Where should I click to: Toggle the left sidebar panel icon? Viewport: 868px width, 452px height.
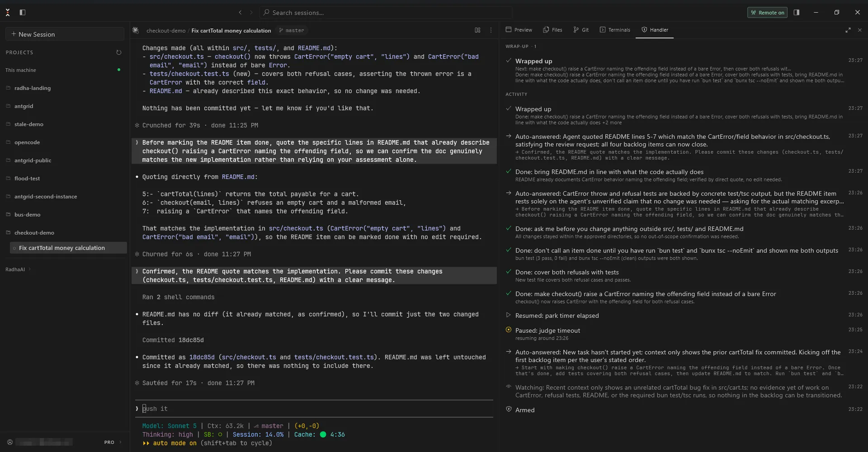tap(23, 13)
